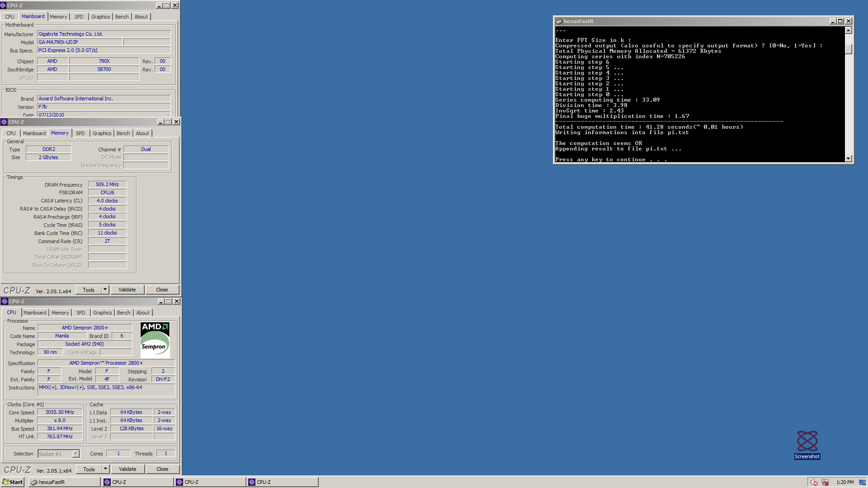Open the red shield security tray icon
The image size is (868, 488).
(x=814, y=482)
